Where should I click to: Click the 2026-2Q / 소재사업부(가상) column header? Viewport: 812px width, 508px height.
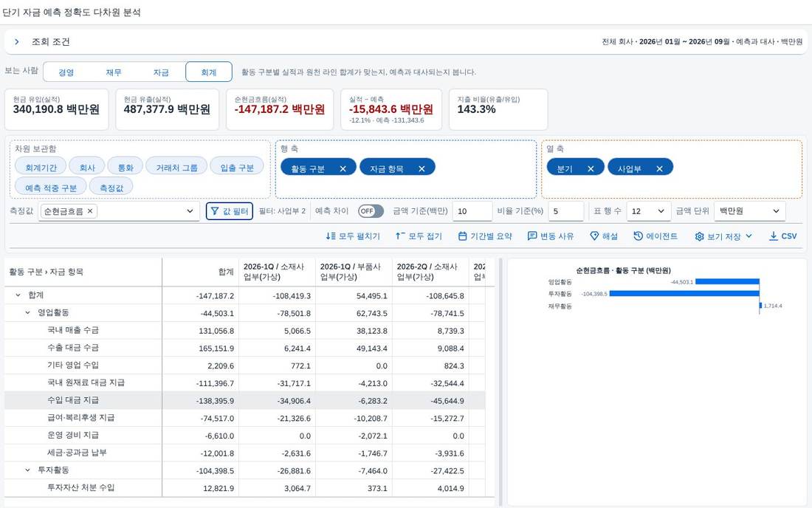430,272
